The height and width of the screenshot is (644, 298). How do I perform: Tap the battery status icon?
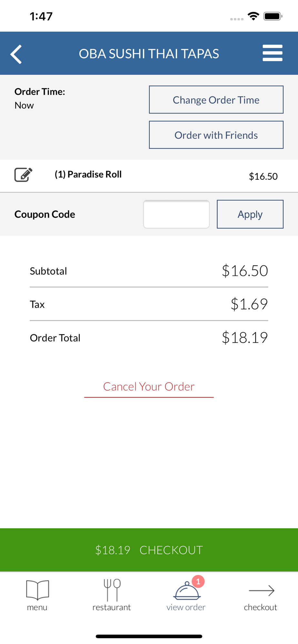click(x=273, y=16)
